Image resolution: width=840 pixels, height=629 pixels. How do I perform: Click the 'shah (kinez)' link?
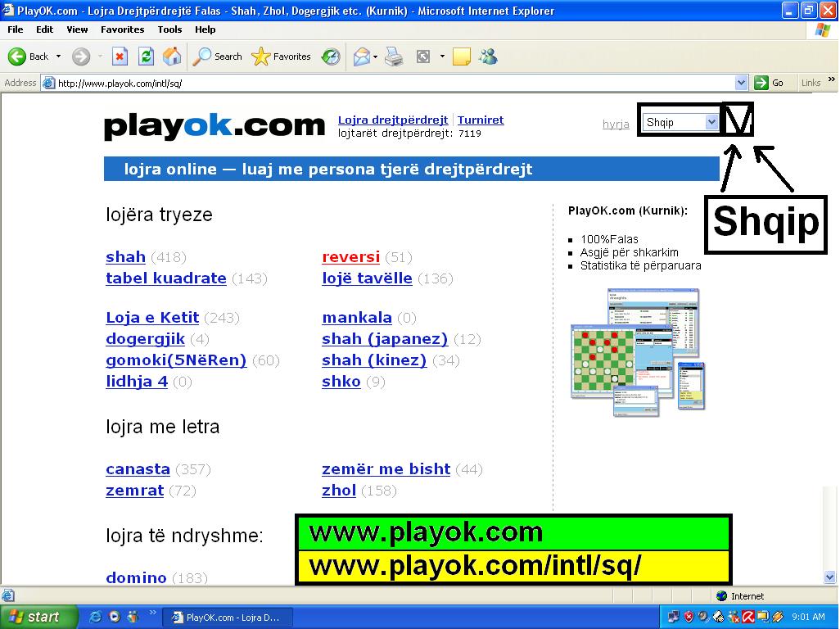(374, 360)
